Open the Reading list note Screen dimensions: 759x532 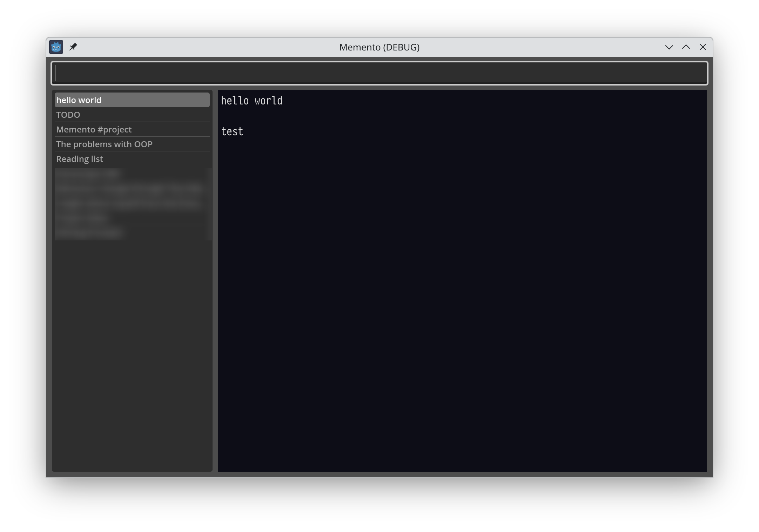pyautogui.click(x=132, y=159)
